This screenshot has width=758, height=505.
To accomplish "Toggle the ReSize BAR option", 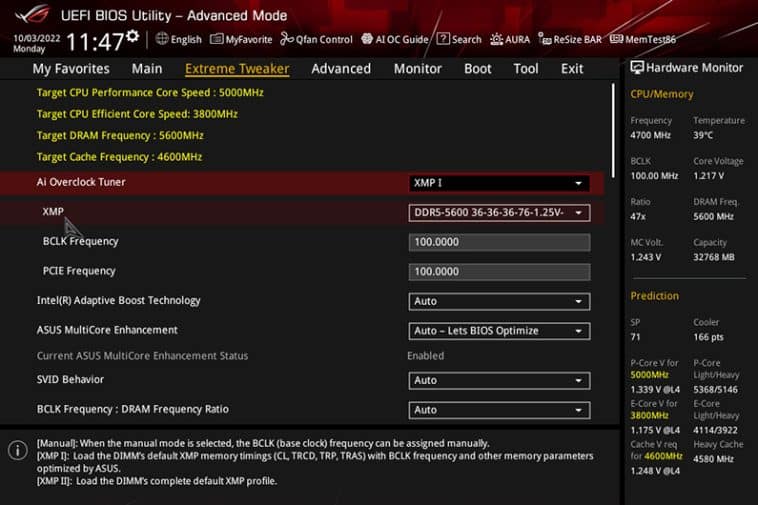I will 570,39.
